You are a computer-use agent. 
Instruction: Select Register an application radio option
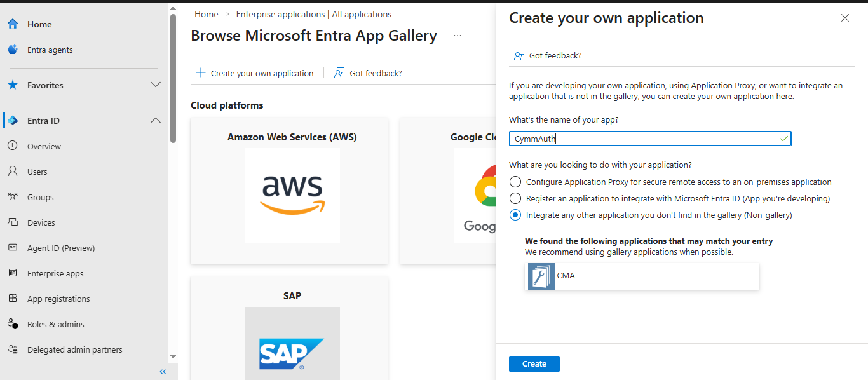[515, 198]
